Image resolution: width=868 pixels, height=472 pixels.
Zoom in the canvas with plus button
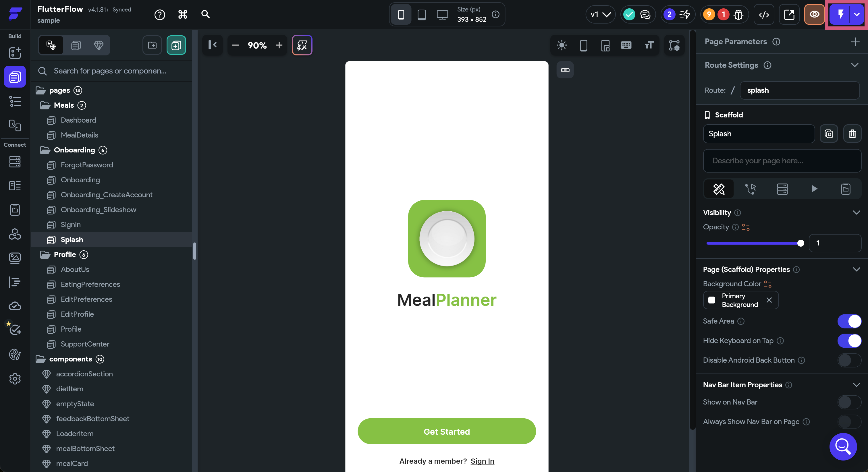[279, 45]
